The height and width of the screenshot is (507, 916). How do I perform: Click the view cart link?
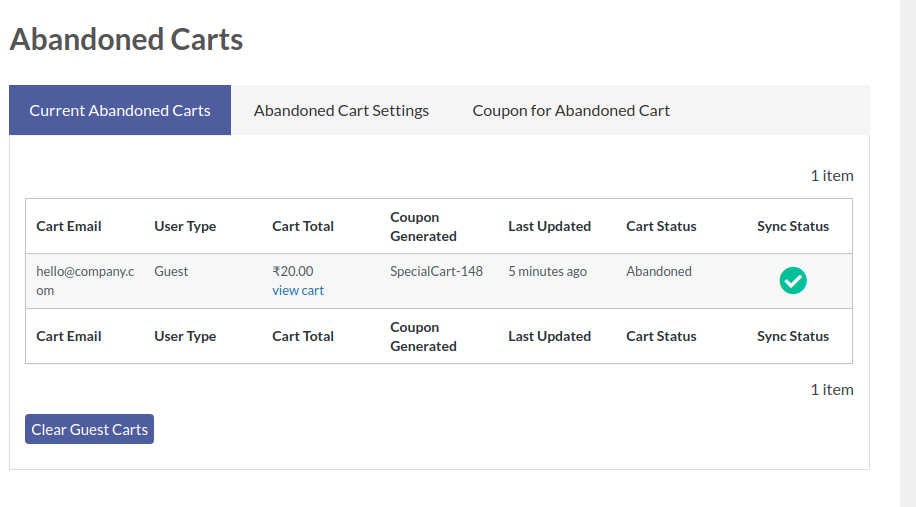coord(298,290)
